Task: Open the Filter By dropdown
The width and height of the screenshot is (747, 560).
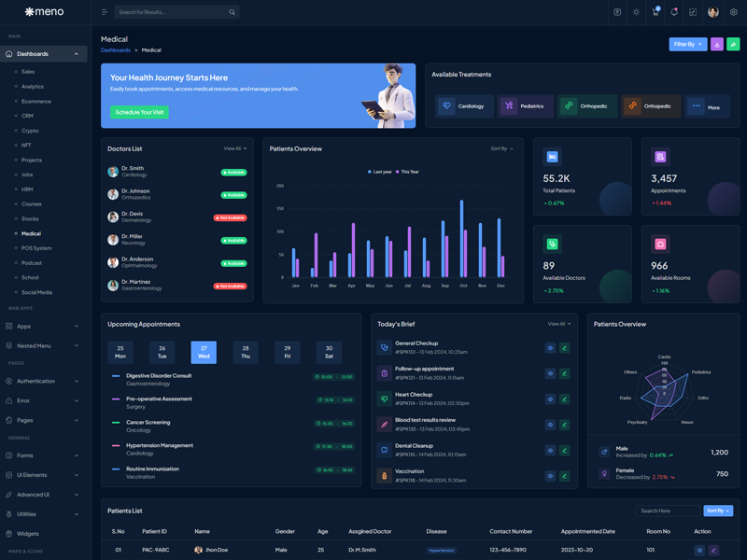Action: (687, 44)
